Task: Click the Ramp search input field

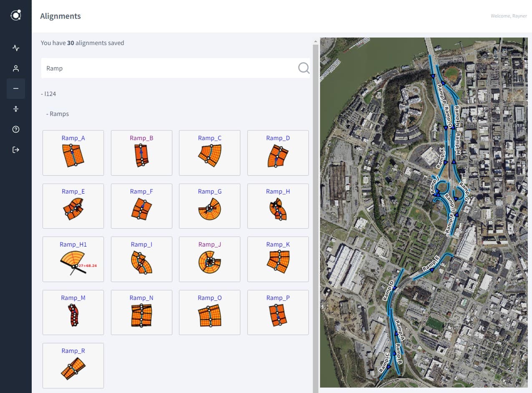Action: [x=167, y=68]
